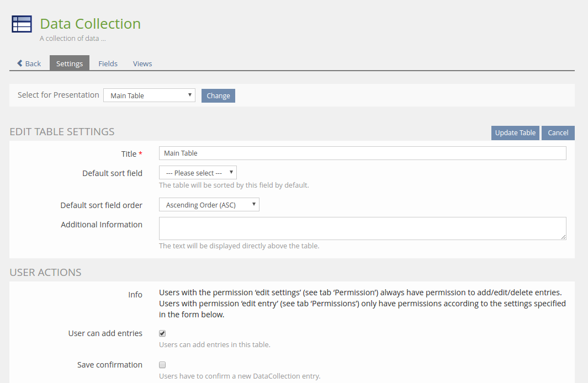Click the Save confirmation label
Viewport: 588px width, 383px height.
[109, 365]
